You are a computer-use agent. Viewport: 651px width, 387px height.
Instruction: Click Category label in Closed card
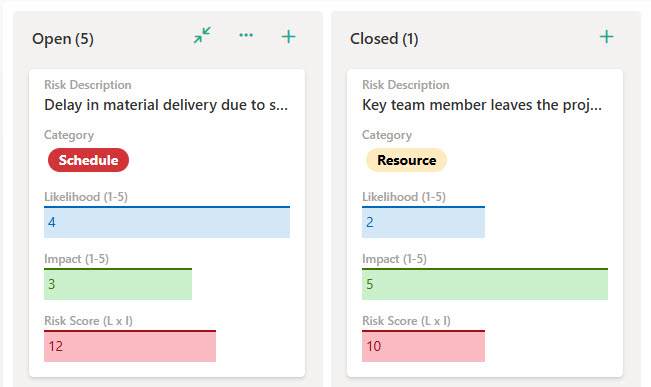click(387, 135)
